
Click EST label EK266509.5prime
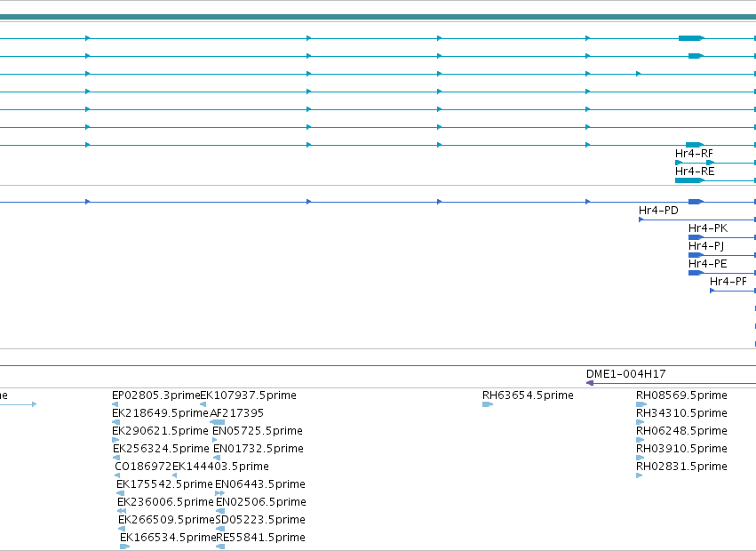pyautogui.click(x=166, y=520)
